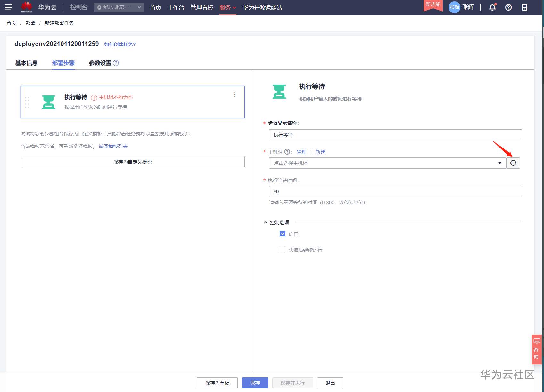
Task: Click the 管理 host group link
Action: (x=301, y=152)
